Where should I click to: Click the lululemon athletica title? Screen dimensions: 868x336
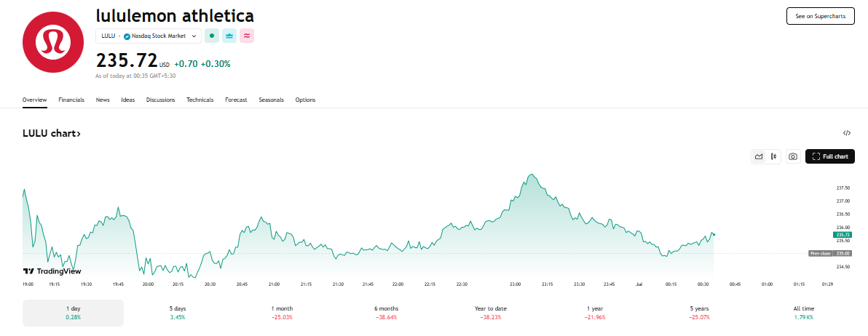pyautogui.click(x=175, y=15)
